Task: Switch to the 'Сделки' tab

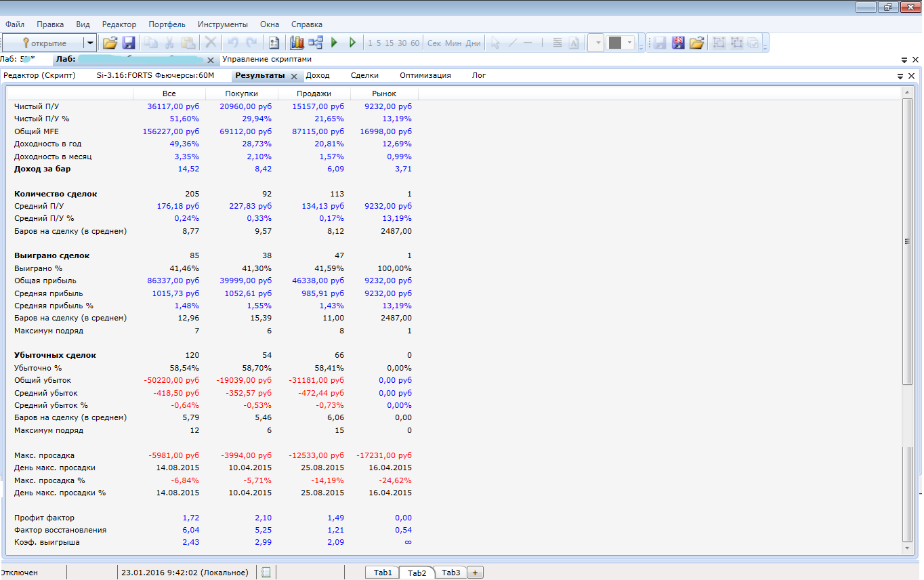Action: click(x=364, y=75)
